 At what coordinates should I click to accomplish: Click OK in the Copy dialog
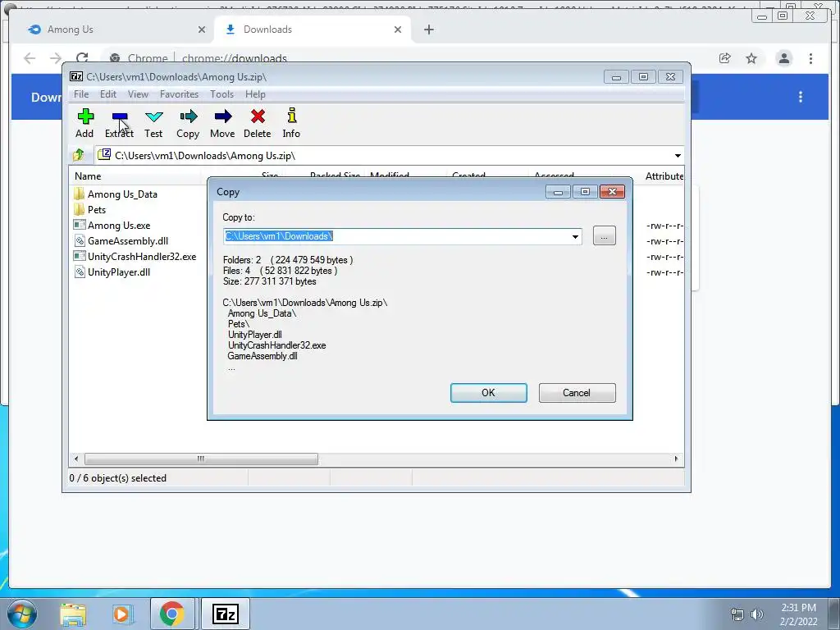489,393
